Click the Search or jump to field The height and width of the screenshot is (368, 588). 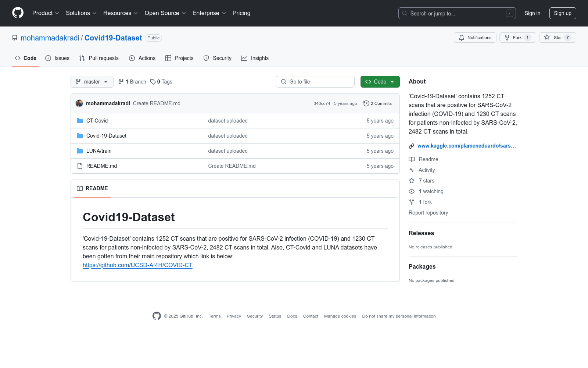tap(457, 13)
